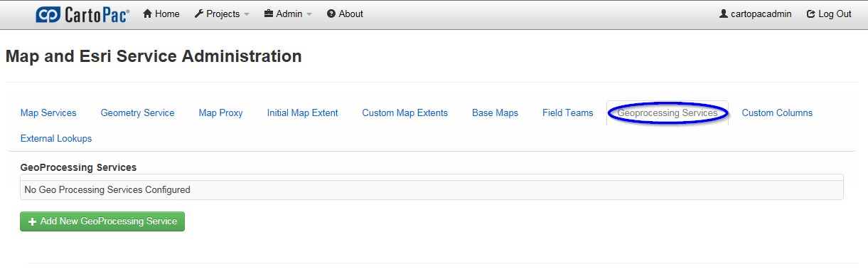Click the About question mark icon

click(331, 14)
